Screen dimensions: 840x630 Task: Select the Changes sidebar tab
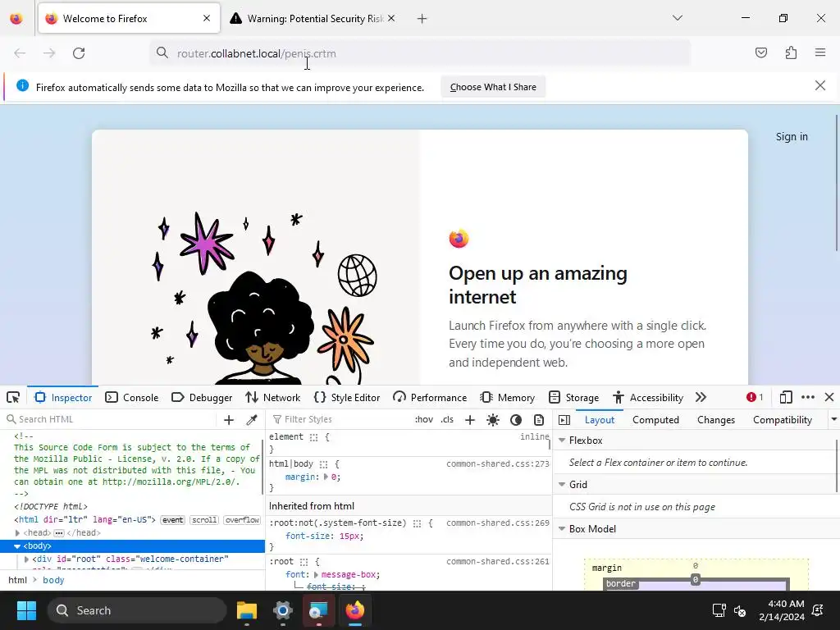tap(715, 420)
